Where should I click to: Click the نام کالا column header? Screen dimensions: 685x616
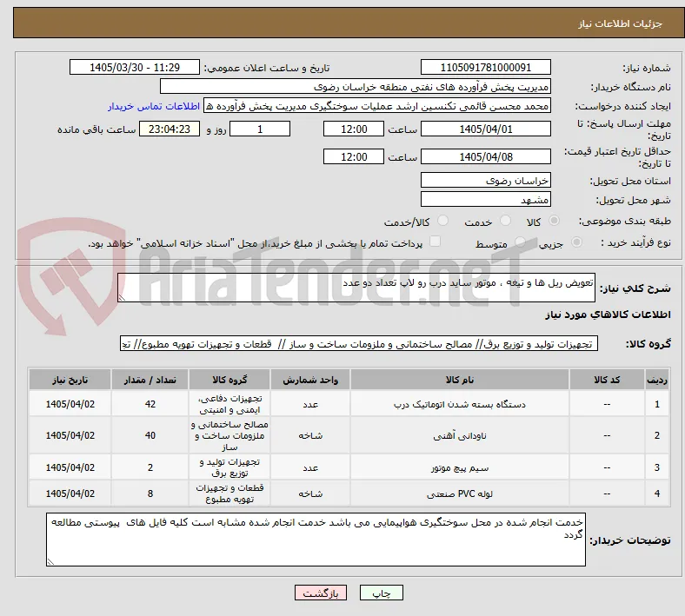coord(460,380)
